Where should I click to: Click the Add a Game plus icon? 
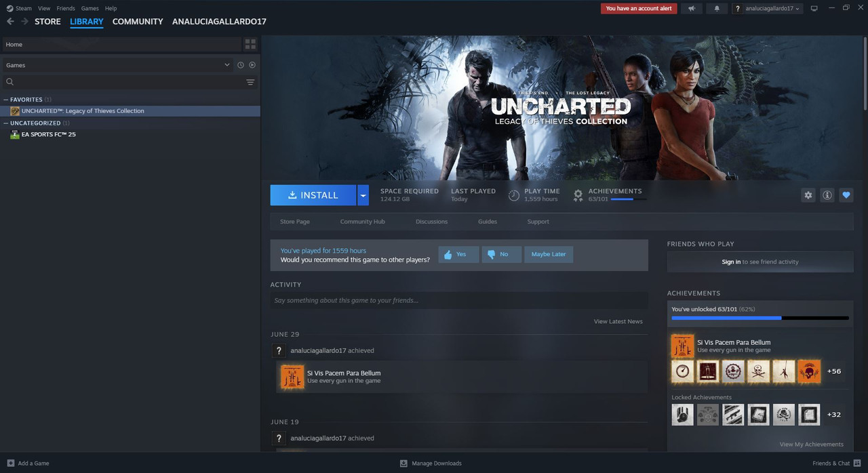coord(10,464)
